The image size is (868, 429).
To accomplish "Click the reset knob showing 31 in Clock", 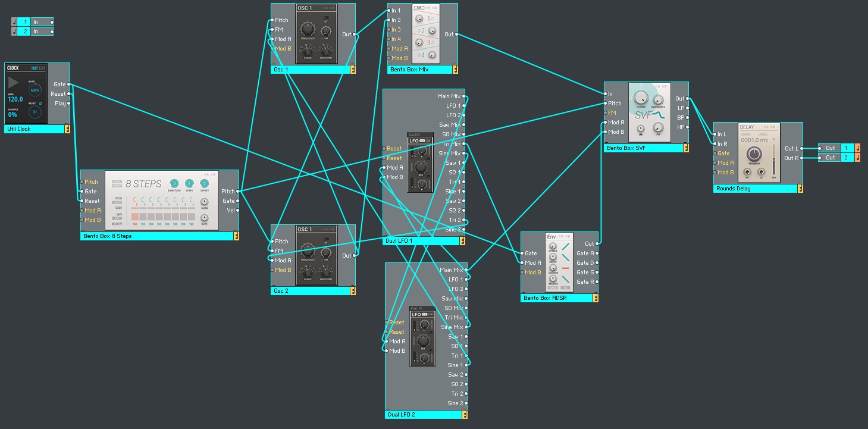I will pos(35,111).
